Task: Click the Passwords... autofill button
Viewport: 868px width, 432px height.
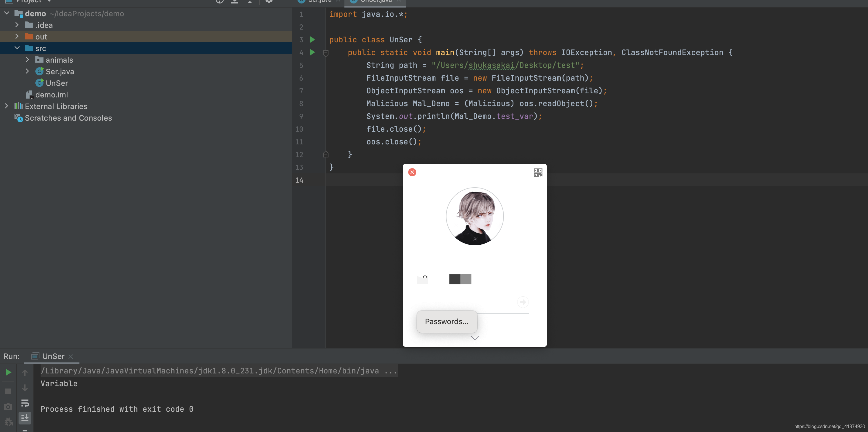Action: coord(446,322)
